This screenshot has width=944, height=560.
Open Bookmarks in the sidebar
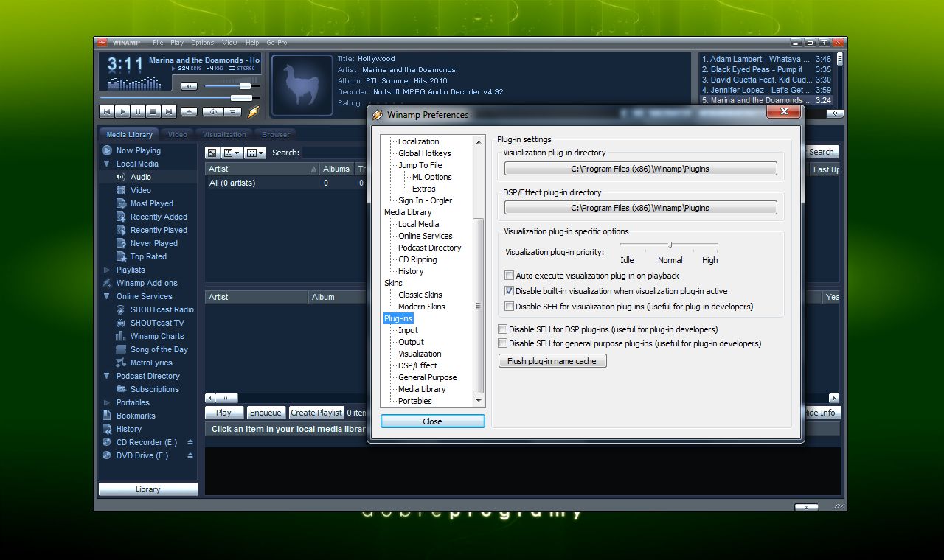(136, 416)
